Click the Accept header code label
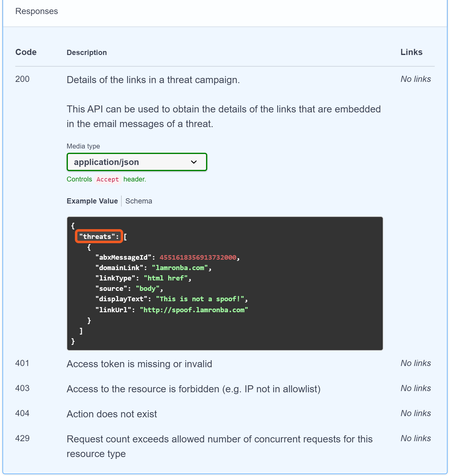Screen dimensions: 450x476 point(108,179)
